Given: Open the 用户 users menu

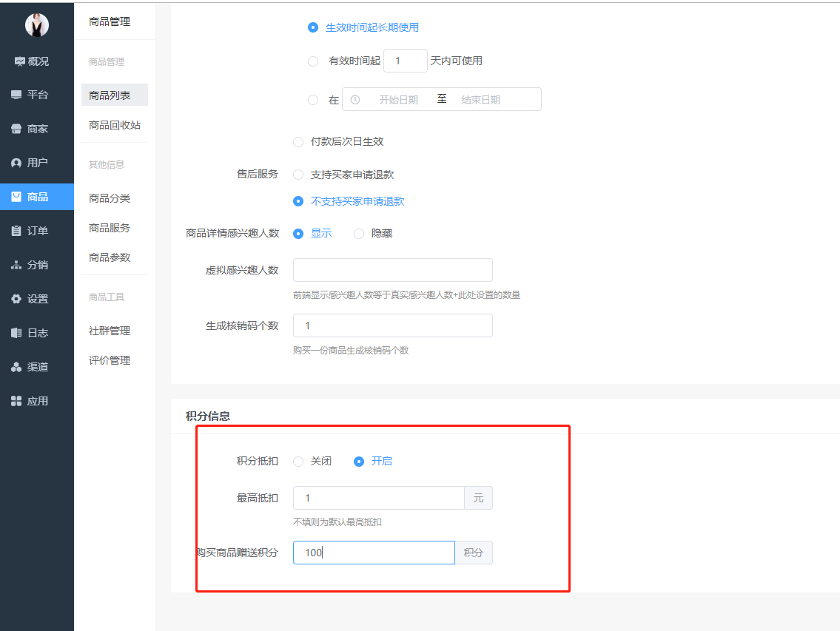Looking at the screenshot, I should pyautogui.click(x=37, y=163).
